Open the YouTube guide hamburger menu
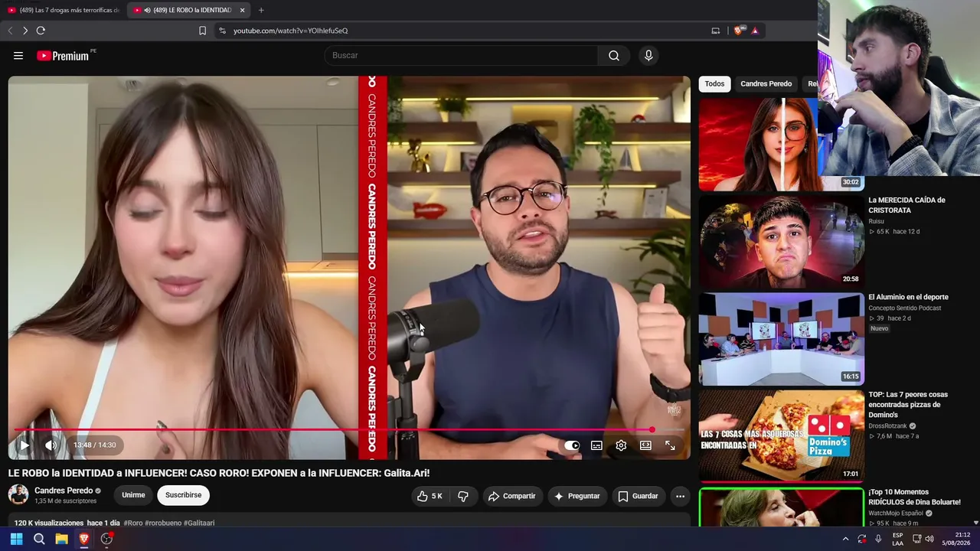The image size is (980, 551). tap(18, 55)
